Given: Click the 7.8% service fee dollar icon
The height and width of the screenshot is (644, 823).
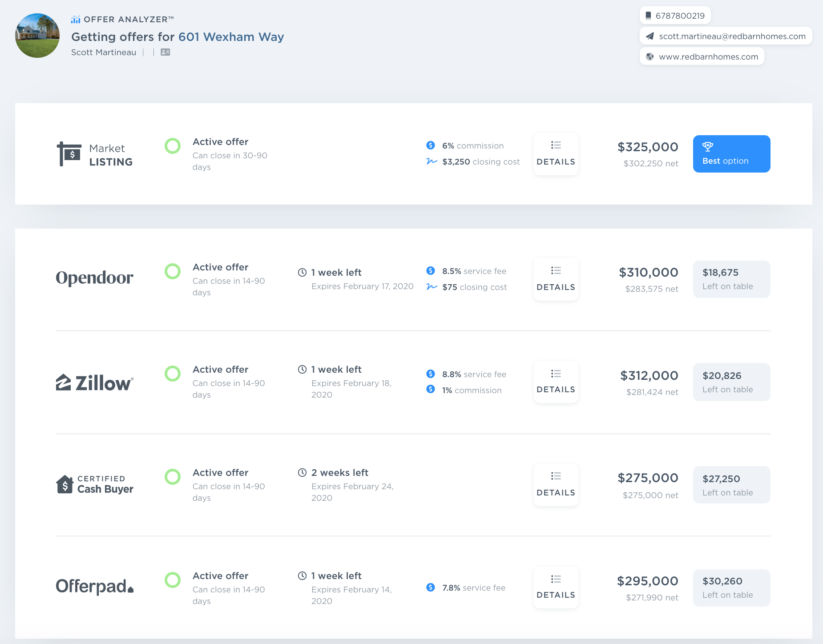Looking at the screenshot, I should 431,587.
